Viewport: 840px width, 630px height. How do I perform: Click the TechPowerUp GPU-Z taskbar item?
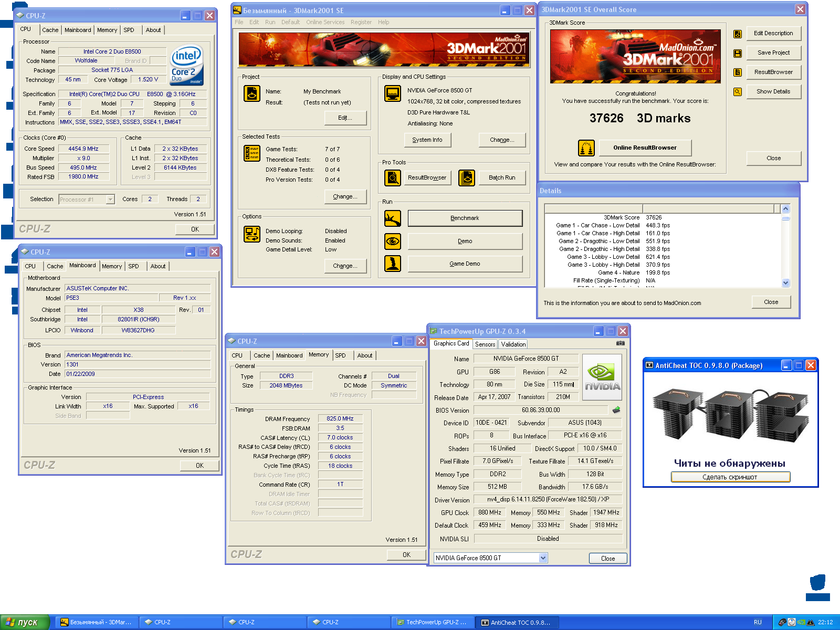point(433,623)
